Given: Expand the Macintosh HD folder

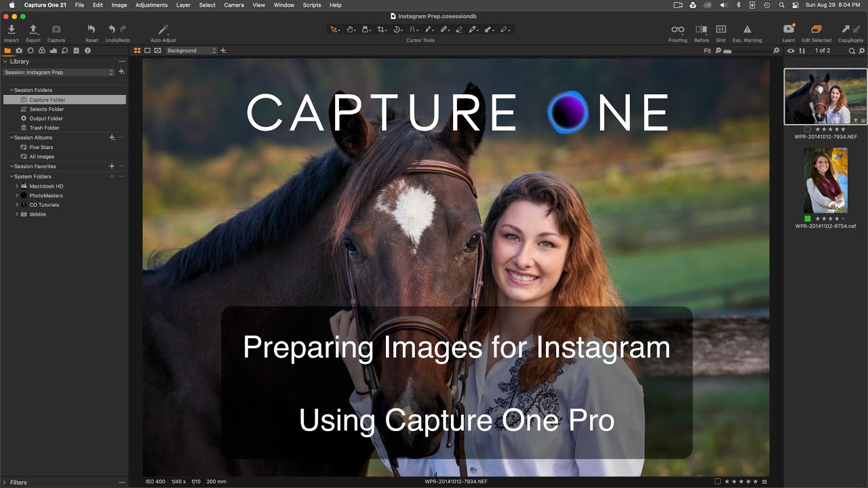Looking at the screenshot, I should (17, 186).
